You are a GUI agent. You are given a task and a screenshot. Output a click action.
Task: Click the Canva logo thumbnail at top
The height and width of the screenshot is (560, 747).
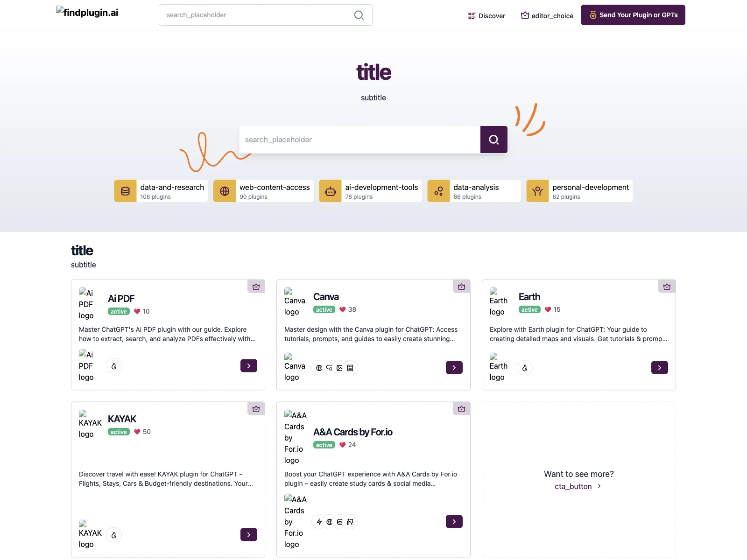pos(295,302)
